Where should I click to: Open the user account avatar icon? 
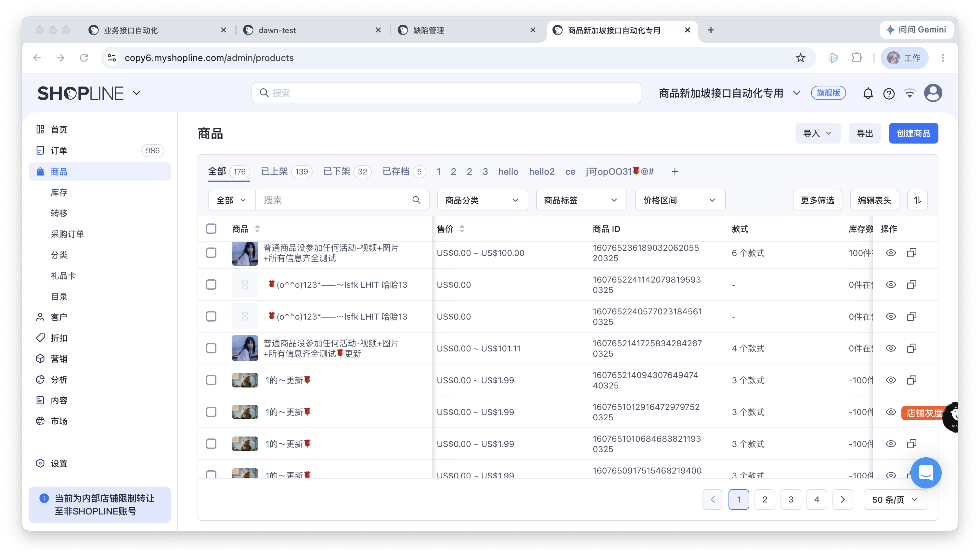[x=933, y=93]
